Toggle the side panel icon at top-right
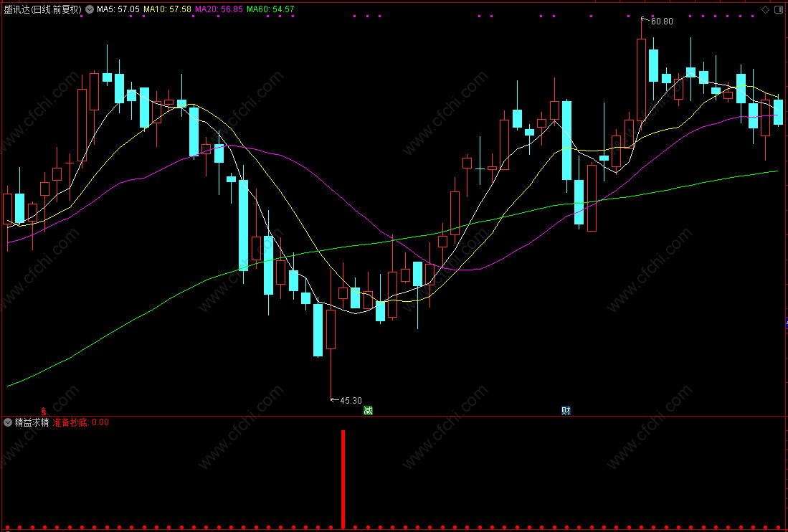Image resolution: width=788 pixels, height=532 pixels. (x=779, y=9)
